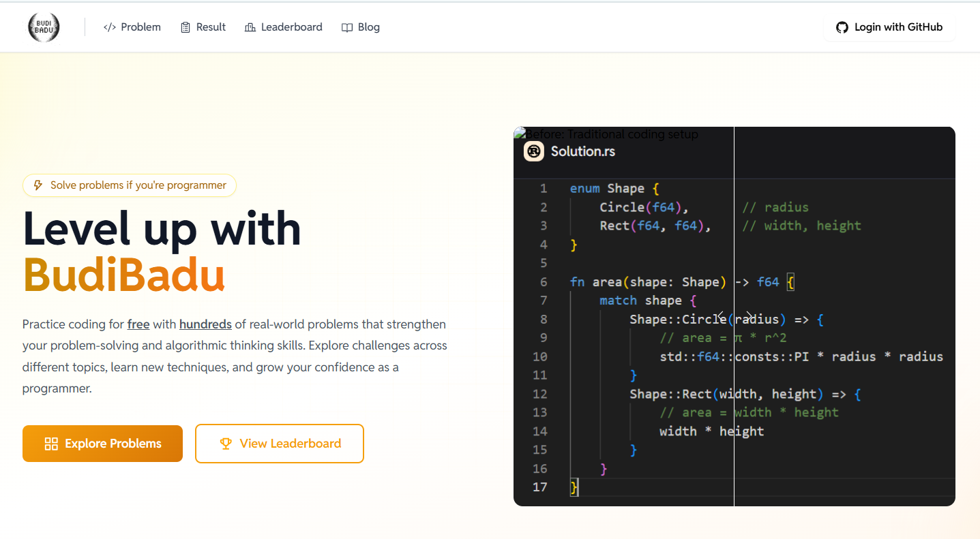Click the clipboard icon beside Result

pos(185,27)
